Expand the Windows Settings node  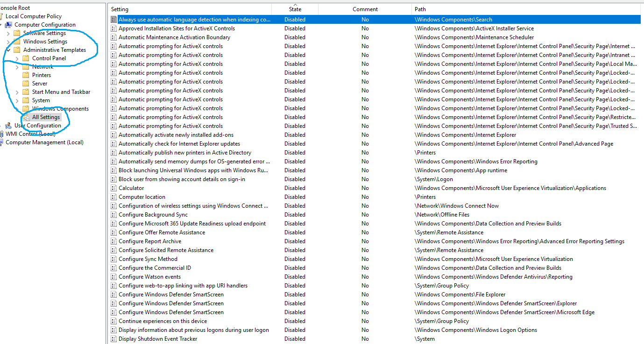point(8,42)
